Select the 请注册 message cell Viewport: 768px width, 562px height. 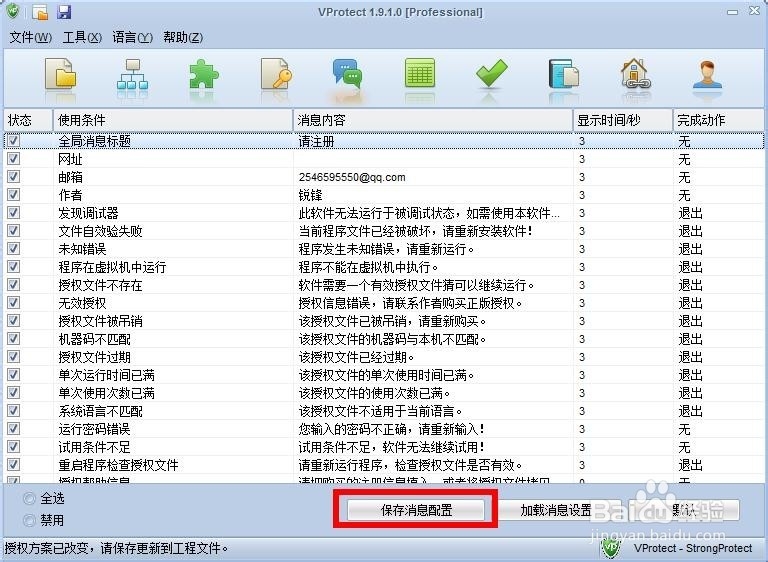316,142
